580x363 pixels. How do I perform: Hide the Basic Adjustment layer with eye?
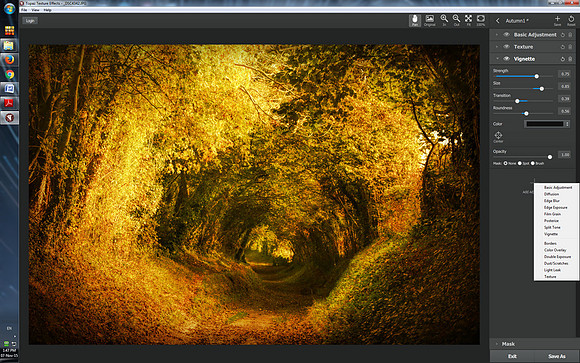506,34
